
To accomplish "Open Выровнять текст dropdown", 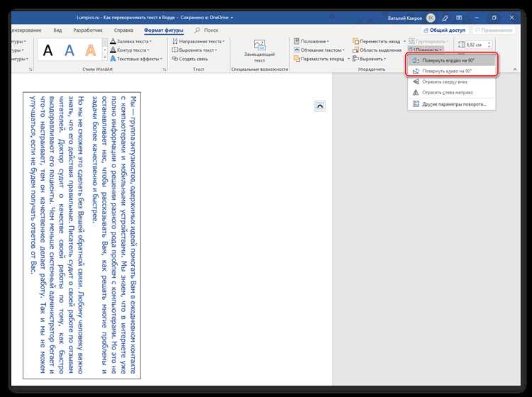I will pyautogui.click(x=194, y=50).
